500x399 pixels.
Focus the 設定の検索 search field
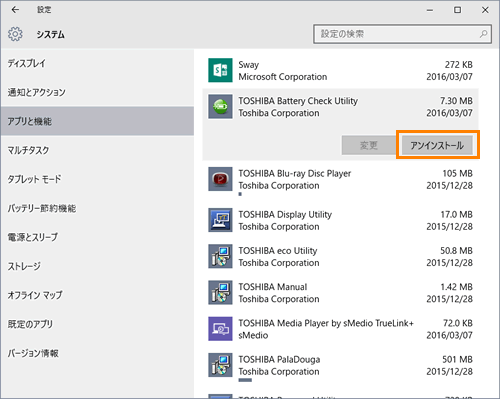click(x=402, y=34)
